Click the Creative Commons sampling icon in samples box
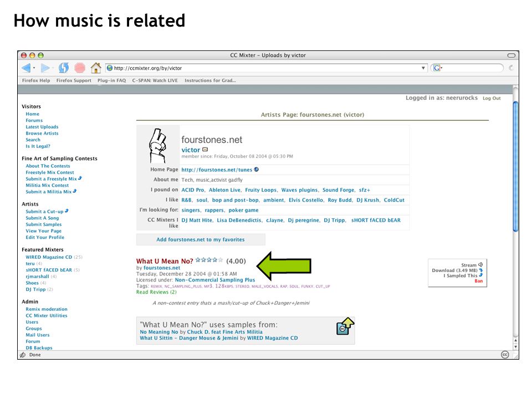Image resolution: width=532 pixels, height=399 pixels. tap(345, 326)
